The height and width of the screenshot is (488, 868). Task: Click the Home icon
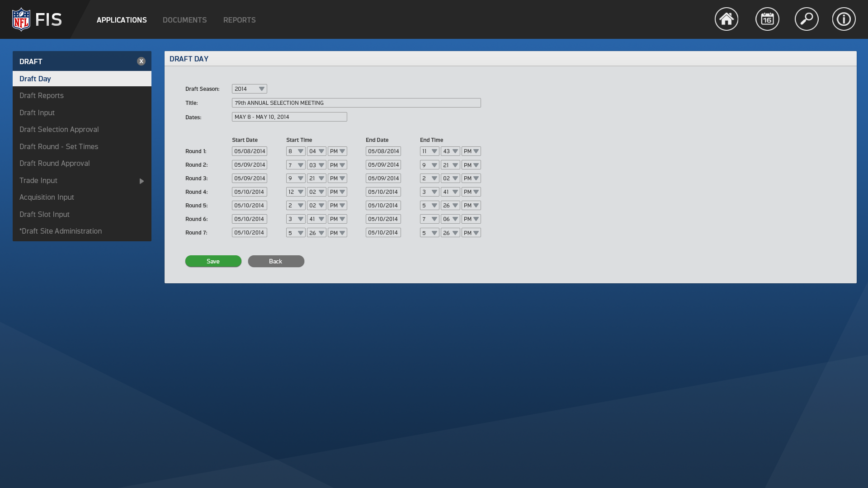coord(726,19)
